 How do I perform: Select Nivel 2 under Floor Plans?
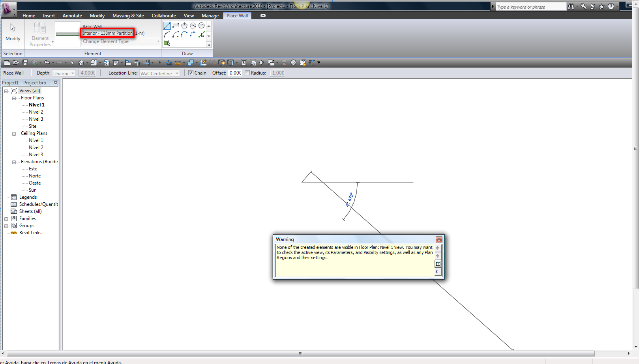click(x=36, y=112)
